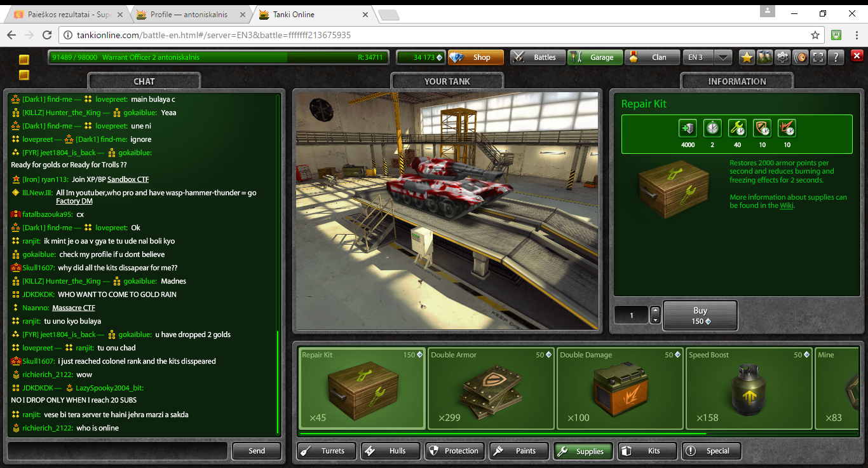Click the lower yellow square icon at top-left
Screen dimensions: 868x468
(24, 76)
